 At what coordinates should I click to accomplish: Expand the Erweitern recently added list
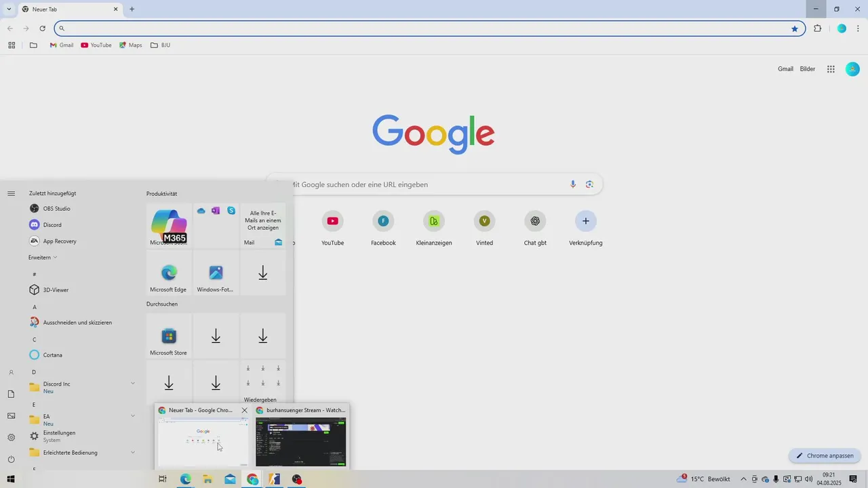43,258
